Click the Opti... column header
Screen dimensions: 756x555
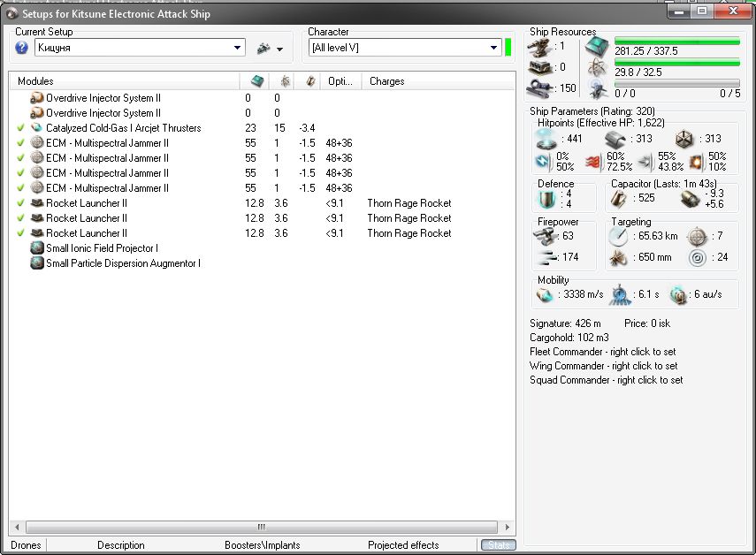click(340, 81)
